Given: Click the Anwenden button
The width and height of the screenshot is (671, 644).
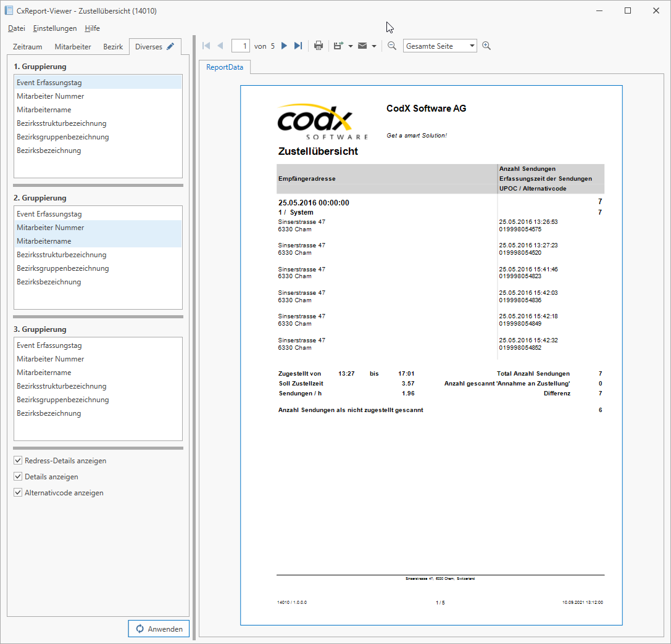Looking at the screenshot, I should click(x=159, y=629).
